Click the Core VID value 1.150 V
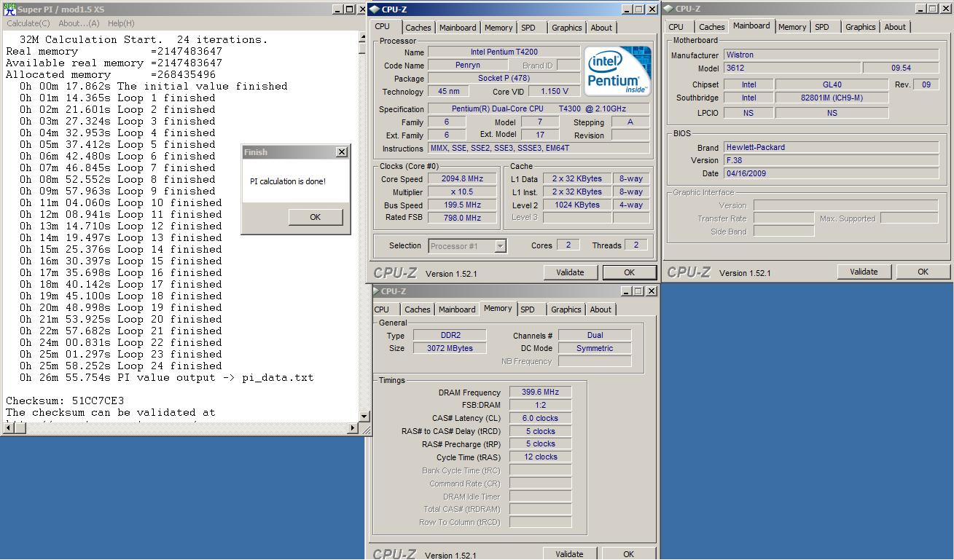Viewport: 954px width, 560px height. pos(554,92)
